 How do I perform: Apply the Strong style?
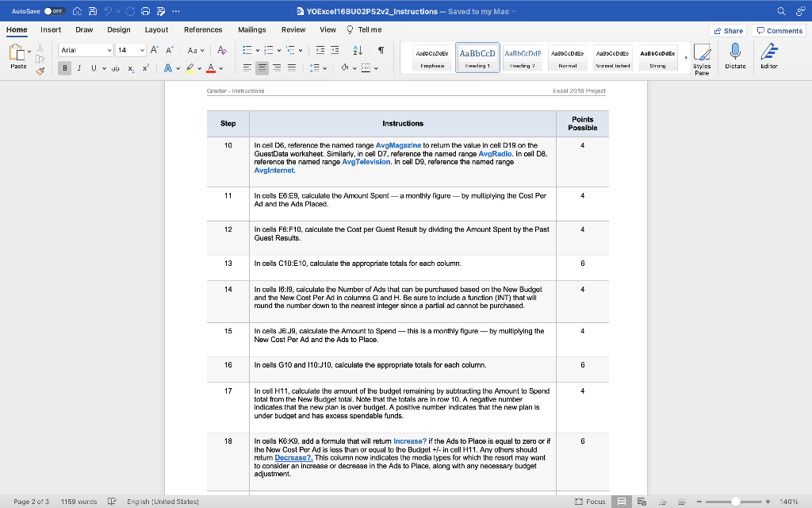(x=657, y=57)
